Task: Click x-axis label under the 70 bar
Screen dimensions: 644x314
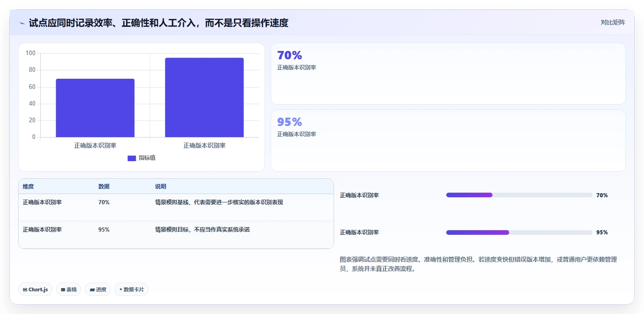Action: pos(95,145)
